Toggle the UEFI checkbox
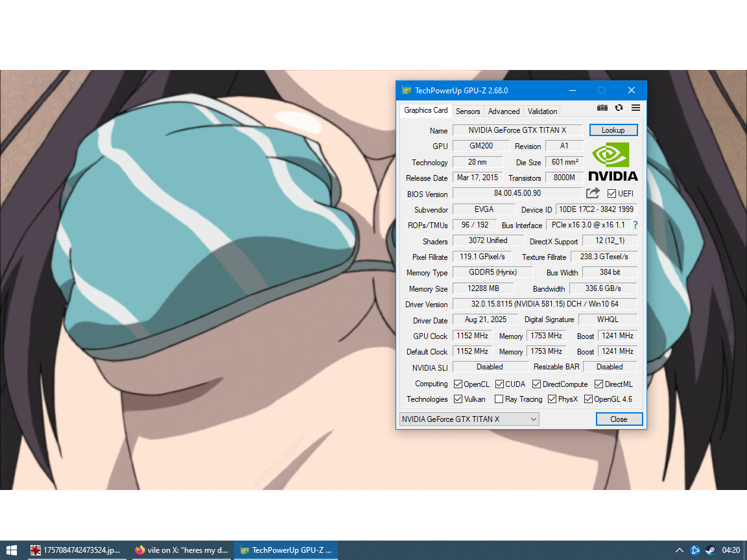The image size is (747, 560). tap(611, 193)
